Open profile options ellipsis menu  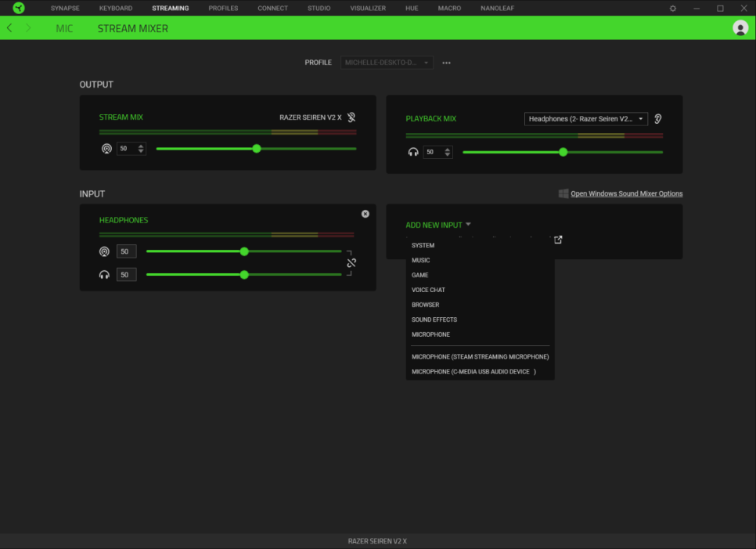pos(446,63)
